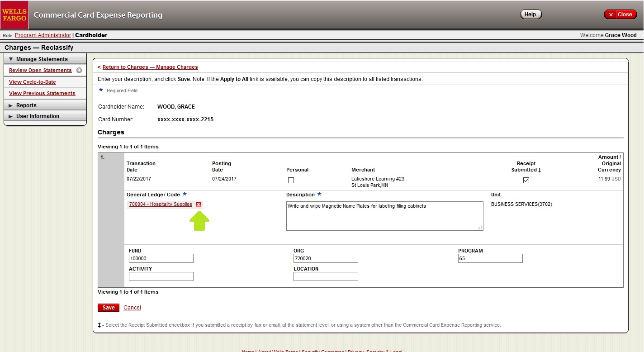
Task: Click the ACTIVITY input field
Action: pos(161,276)
